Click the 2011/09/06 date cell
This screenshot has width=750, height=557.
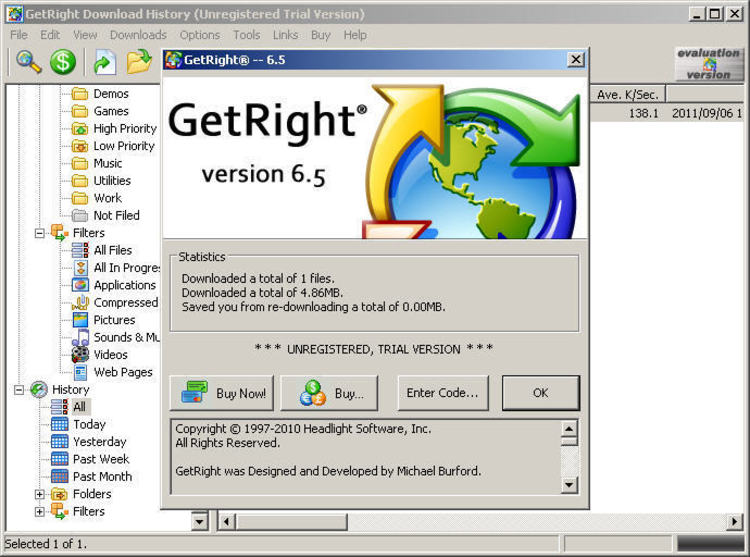coord(706,113)
